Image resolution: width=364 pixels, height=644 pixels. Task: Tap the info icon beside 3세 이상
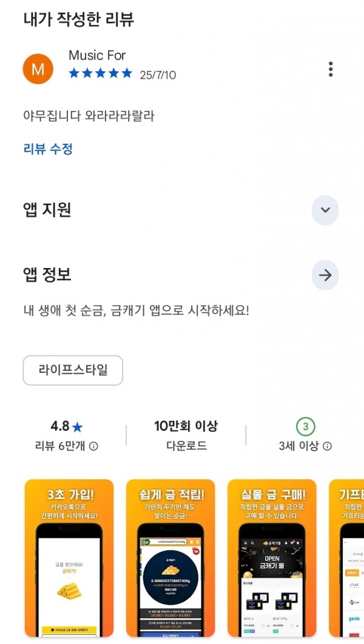click(327, 446)
